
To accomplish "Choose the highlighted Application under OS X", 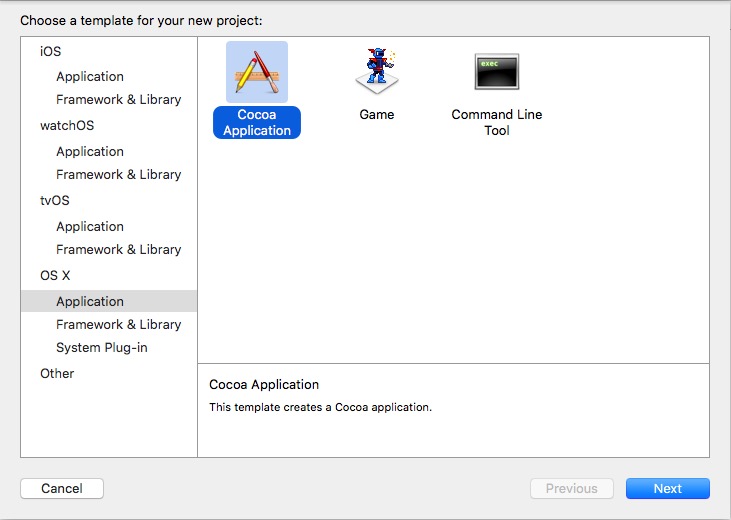I will pos(109,301).
